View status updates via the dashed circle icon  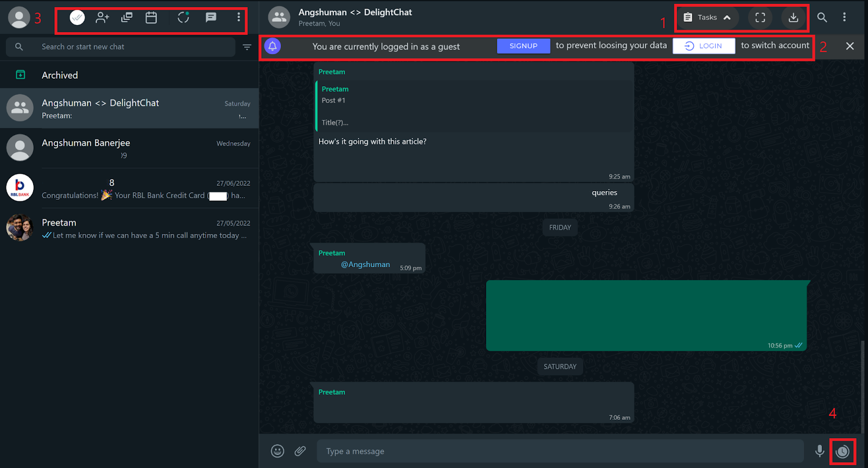pyautogui.click(x=183, y=17)
